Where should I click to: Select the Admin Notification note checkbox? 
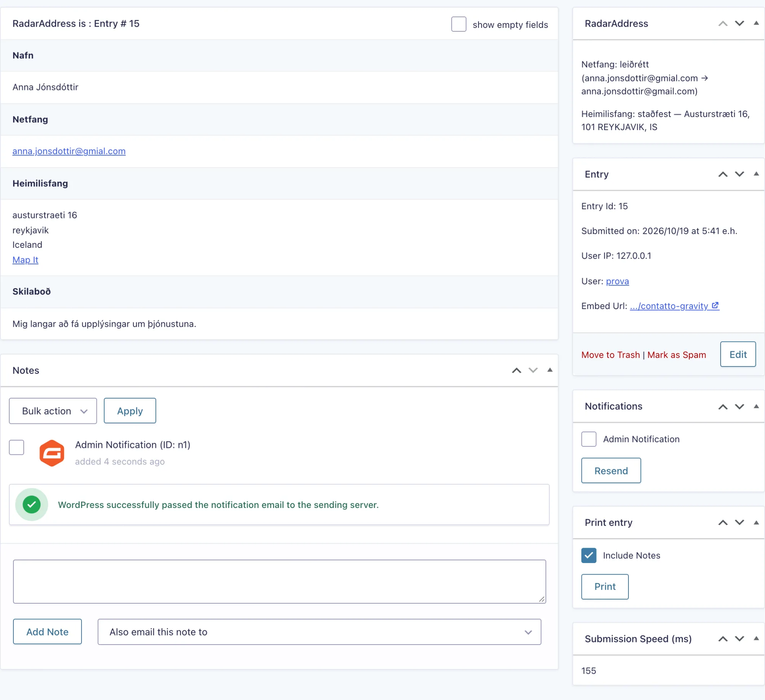(16, 447)
